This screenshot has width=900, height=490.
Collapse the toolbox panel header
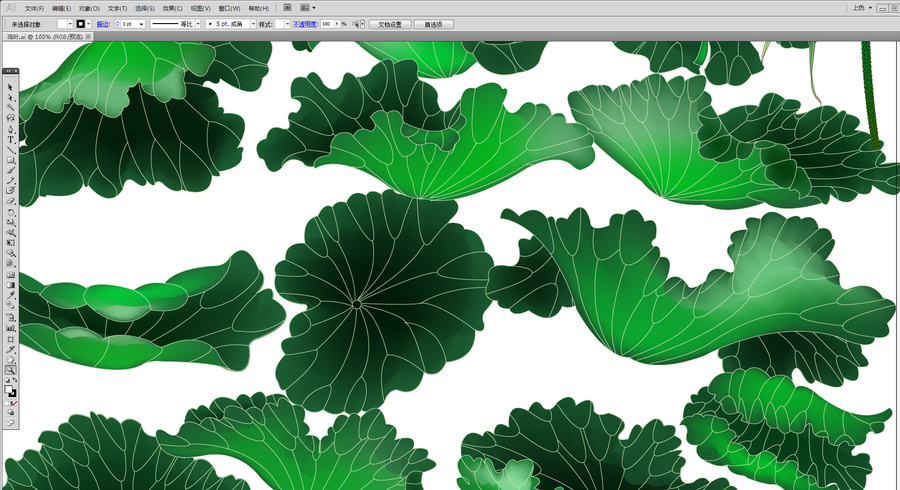click(x=10, y=71)
